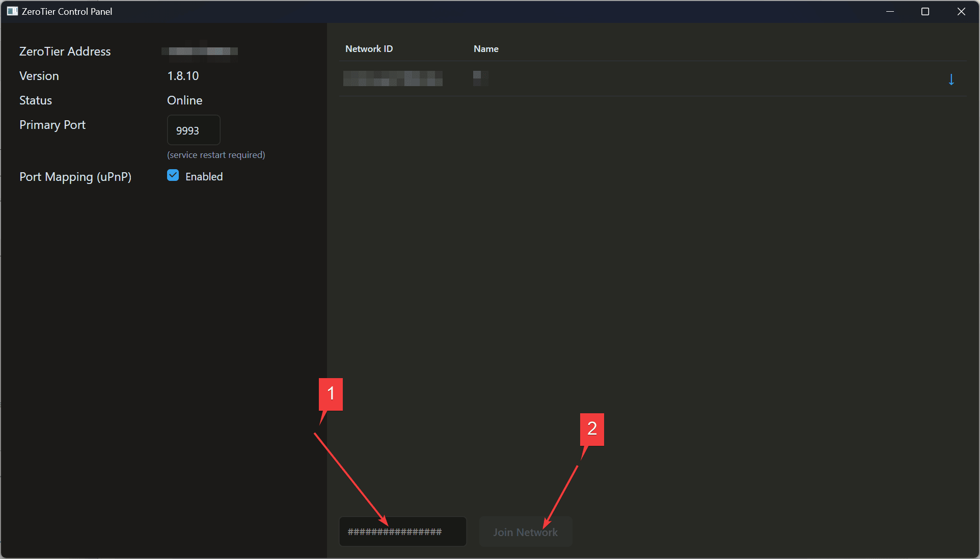The height and width of the screenshot is (559, 980).
Task: Click the blurred ZeroTier Address value
Action: (200, 51)
